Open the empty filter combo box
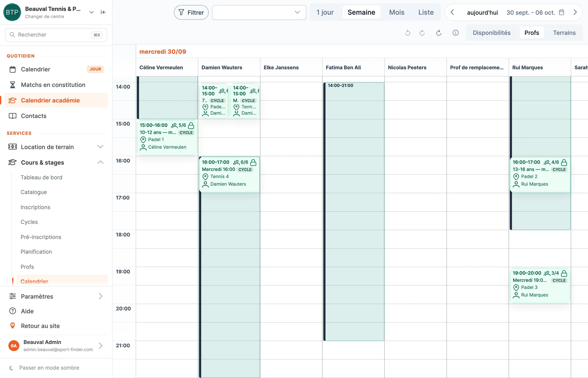Viewport: 588px width, 378px height. pos(259,12)
